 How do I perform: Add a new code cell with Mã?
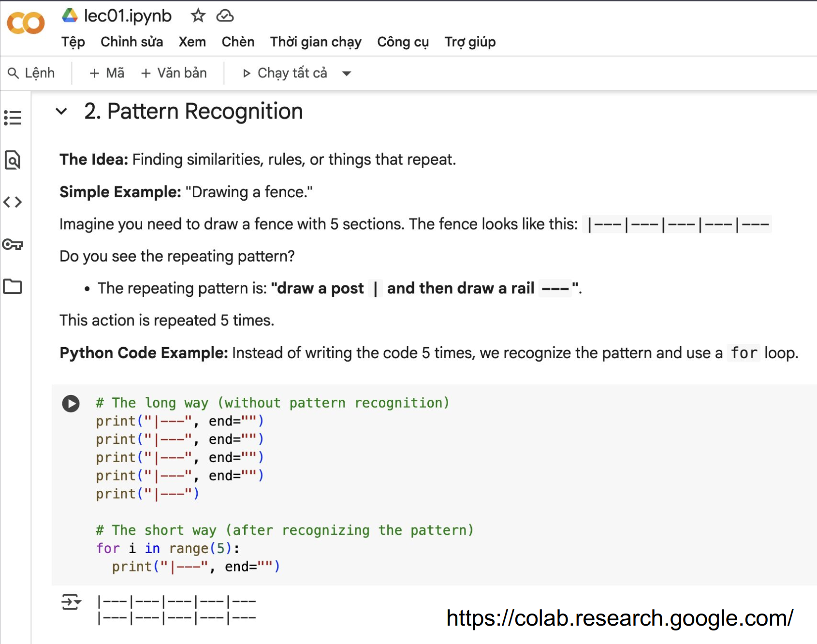coord(106,73)
